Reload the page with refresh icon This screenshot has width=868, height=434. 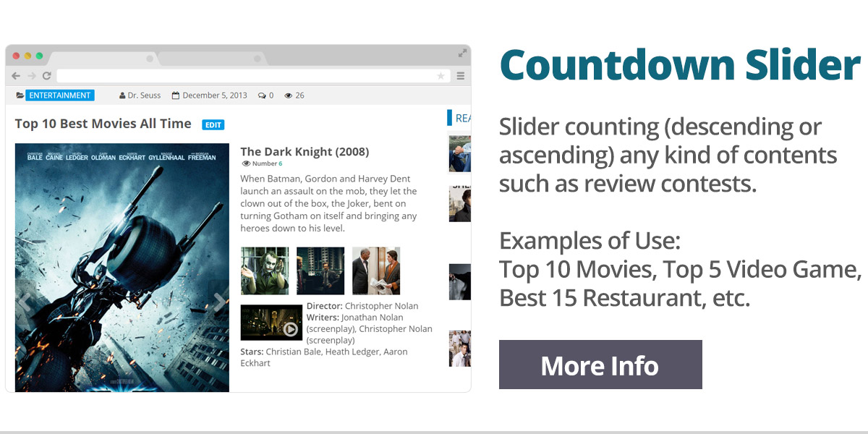(46, 76)
